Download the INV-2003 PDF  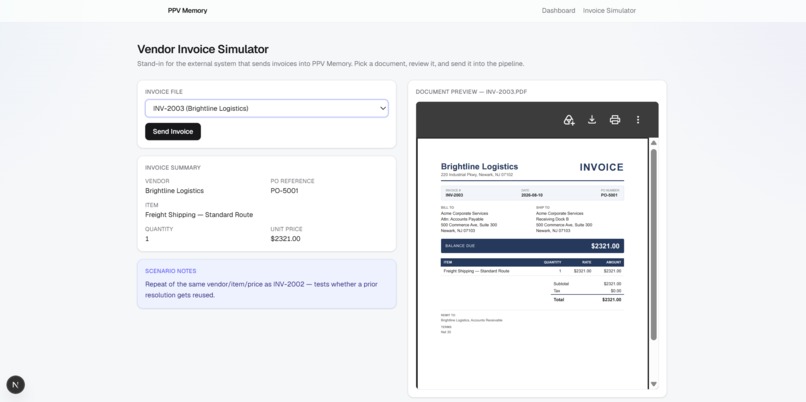(x=592, y=120)
